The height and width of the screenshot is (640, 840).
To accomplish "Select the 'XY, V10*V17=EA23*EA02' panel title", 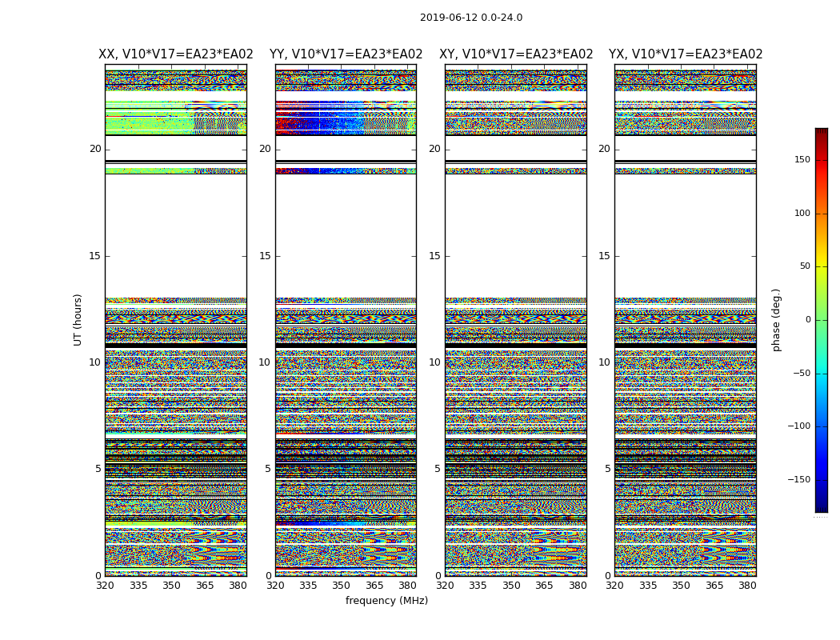I will click(x=516, y=54).
